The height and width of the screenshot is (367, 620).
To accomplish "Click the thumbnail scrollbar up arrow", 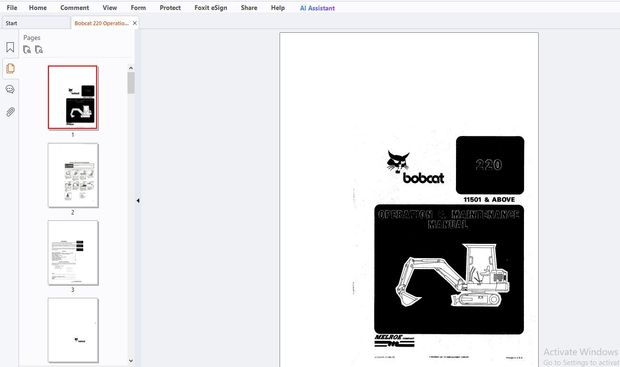I will (x=131, y=68).
